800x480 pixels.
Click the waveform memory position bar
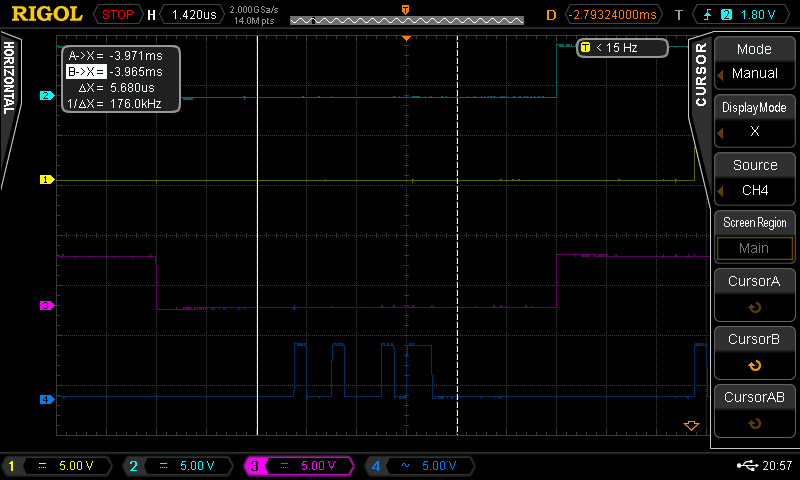(407, 20)
